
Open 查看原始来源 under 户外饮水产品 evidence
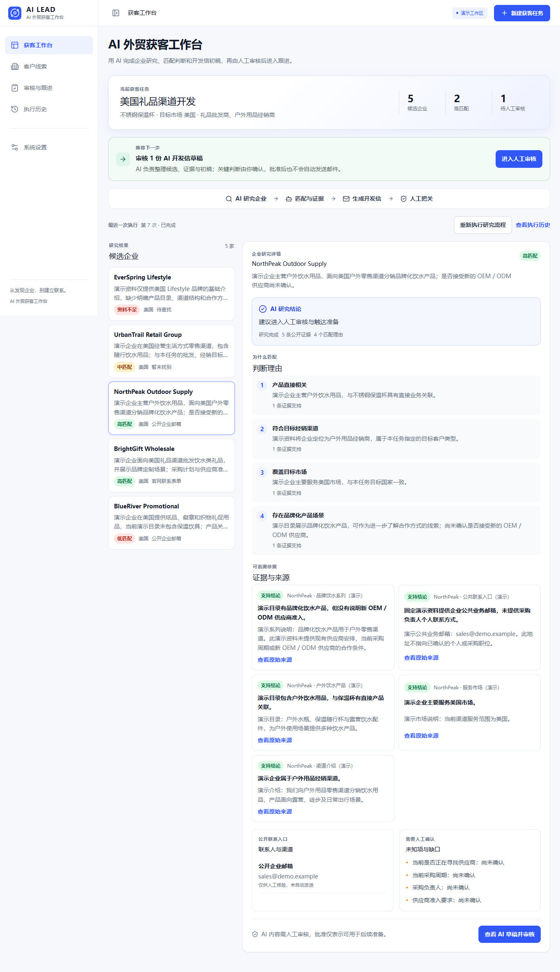275,740
